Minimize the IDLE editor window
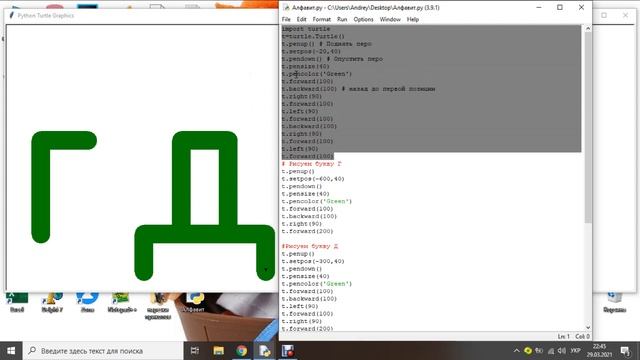 tap(539, 7)
